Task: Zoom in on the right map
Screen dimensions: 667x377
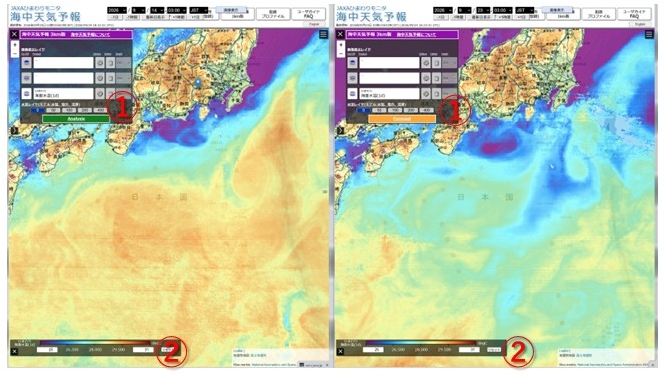Action: (341, 45)
